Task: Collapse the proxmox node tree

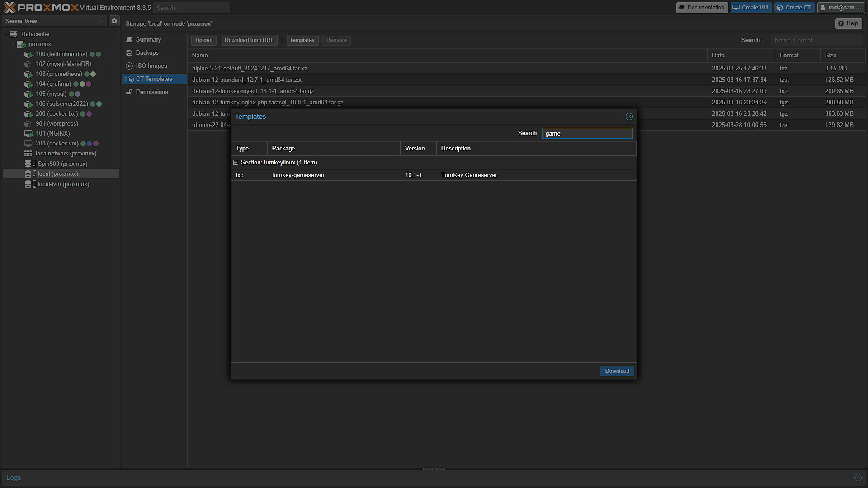Action: tap(14, 44)
